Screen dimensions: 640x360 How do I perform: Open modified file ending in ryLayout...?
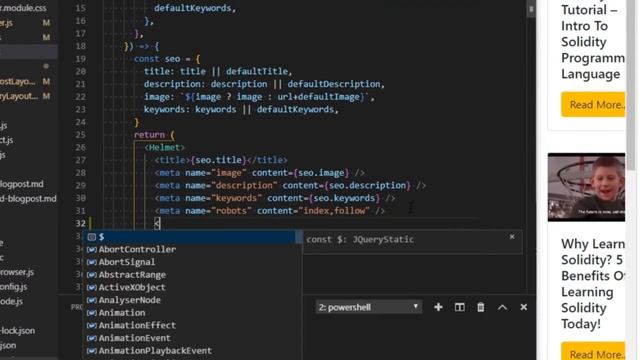click(19, 96)
